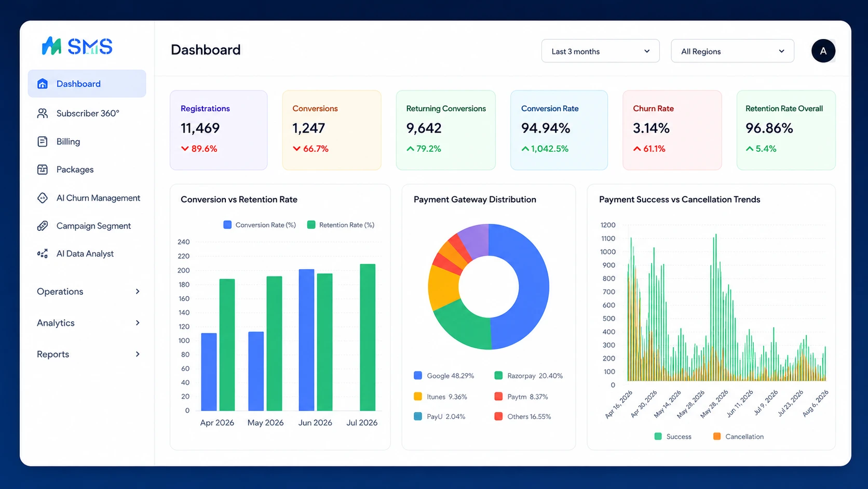
Task: Toggle Razorpay 20.40% legend swatch
Action: pyautogui.click(x=498, y=375)
